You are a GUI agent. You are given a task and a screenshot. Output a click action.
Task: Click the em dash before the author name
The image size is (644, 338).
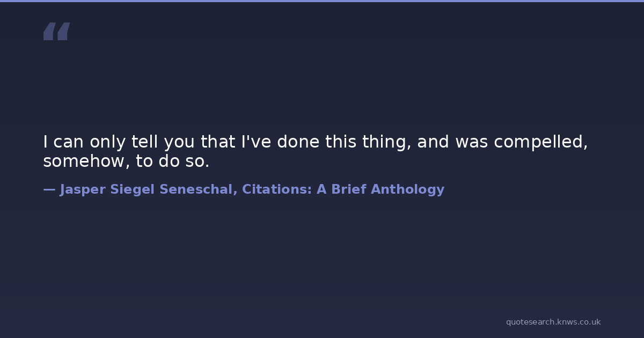(x=49, y=189)
